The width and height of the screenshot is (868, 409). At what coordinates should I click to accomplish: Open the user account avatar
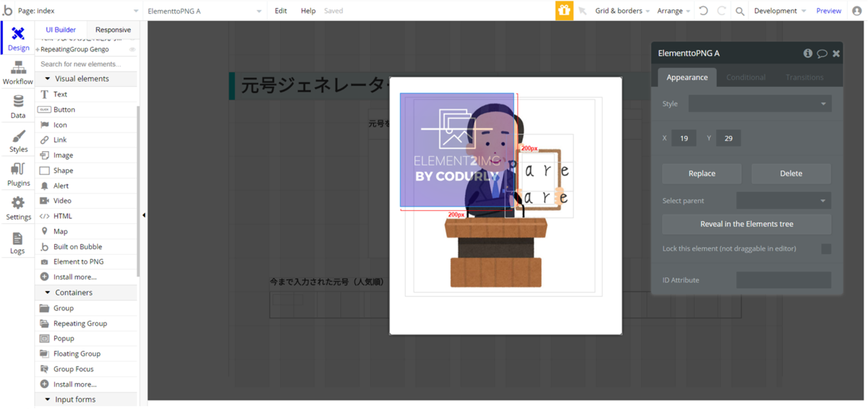(x=857, y=11)
